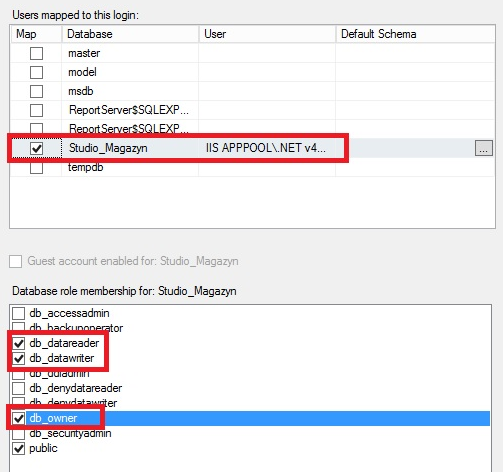
Task: Uncheck the db_datareader role
Action: [19, 343]
